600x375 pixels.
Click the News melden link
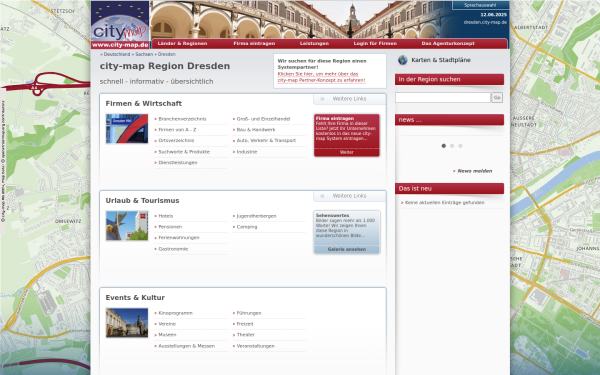pos(474,171)
